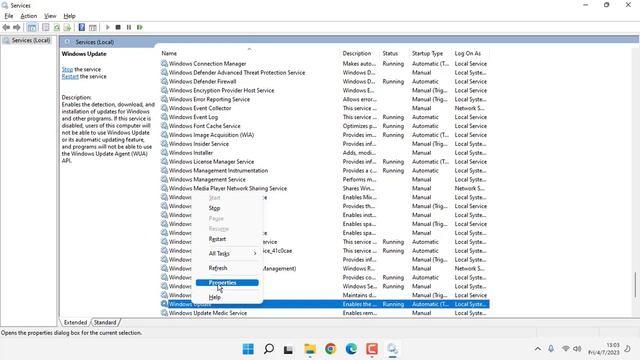The image size is (640, 360).
Task: Open the Action menu
Action: pos(29,16)
